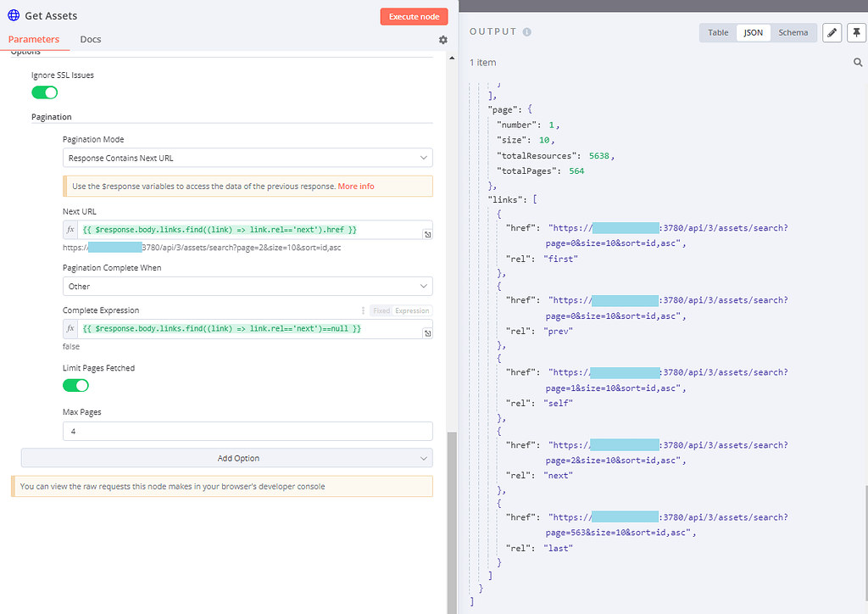The image size is (868, 614).
Task: Open output search with the magnifier icon
Action: click(858, 61)
